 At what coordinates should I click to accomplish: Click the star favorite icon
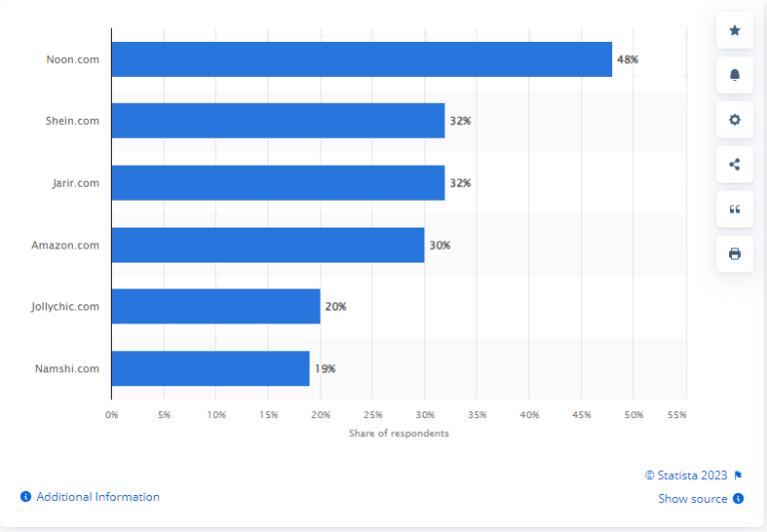tap(734, 30)
